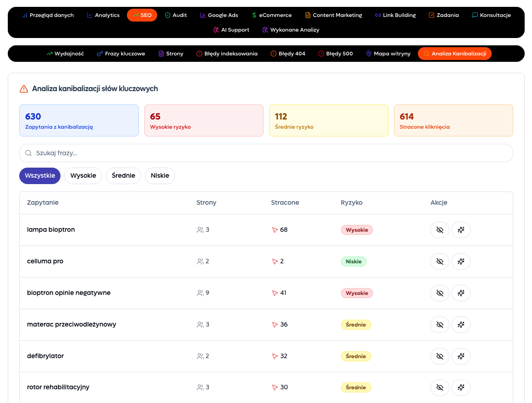Click the AI sparkle icon for defibrylator row
The width and height of the screenshot is (532, 403).
461,356
